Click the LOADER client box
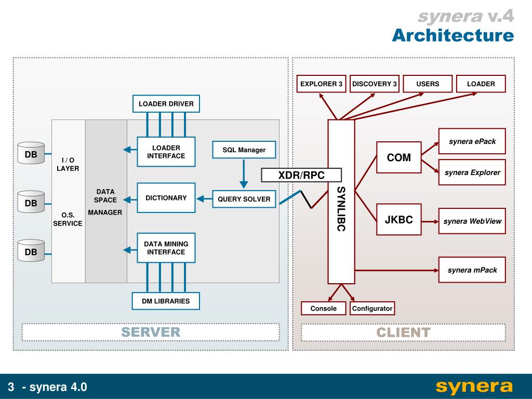The height and width of the screenshot is (399, 532). (x=481, y=84)
